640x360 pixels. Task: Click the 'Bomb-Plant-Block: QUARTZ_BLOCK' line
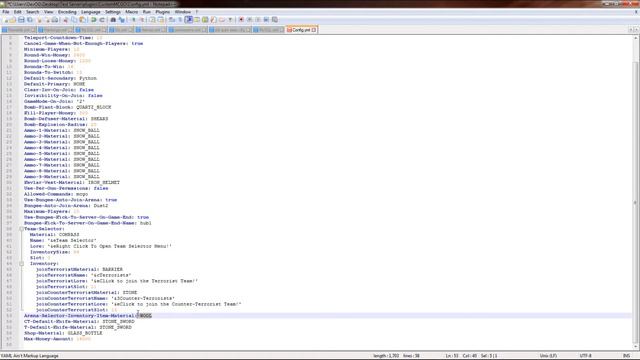click(67, 107)
